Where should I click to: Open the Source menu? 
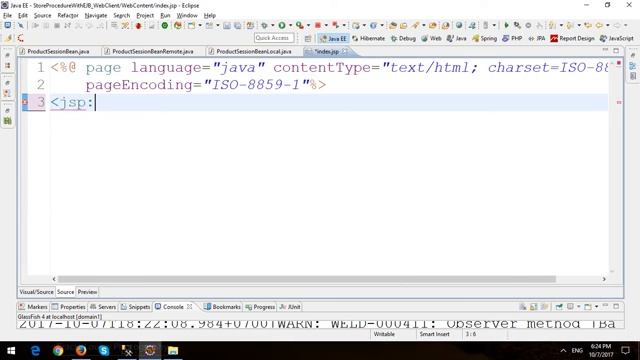point(42,15)
